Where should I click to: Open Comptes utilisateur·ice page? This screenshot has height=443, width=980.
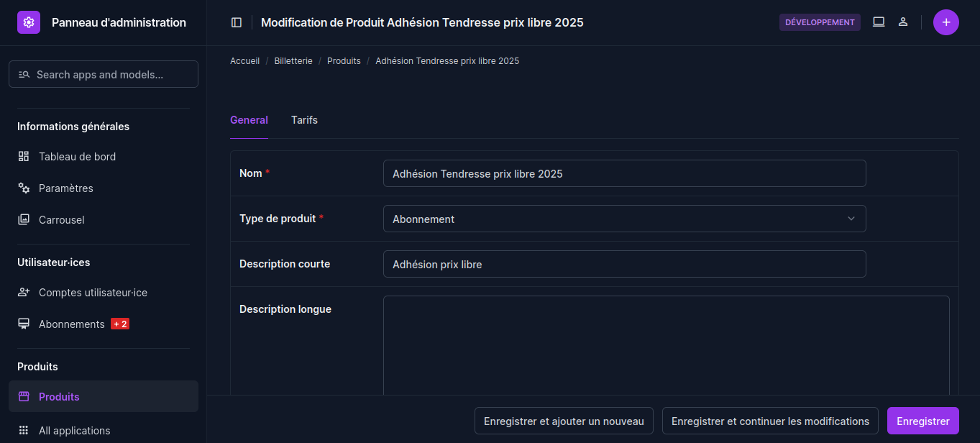point(93,293)
